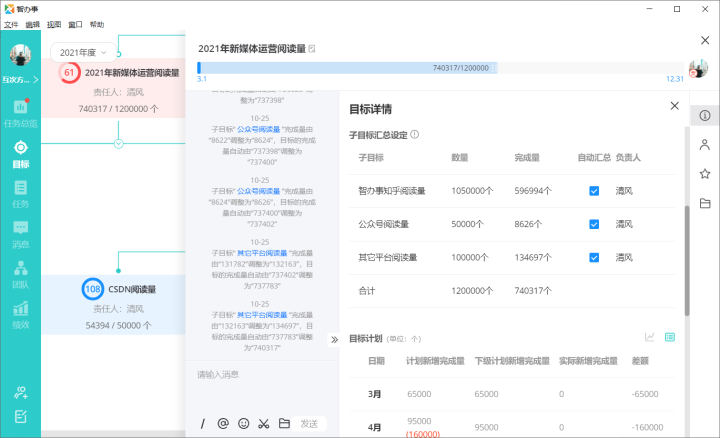Click the progress bar start handle
The height and width of the screenshot is (438, 720).
pos(199,68)
